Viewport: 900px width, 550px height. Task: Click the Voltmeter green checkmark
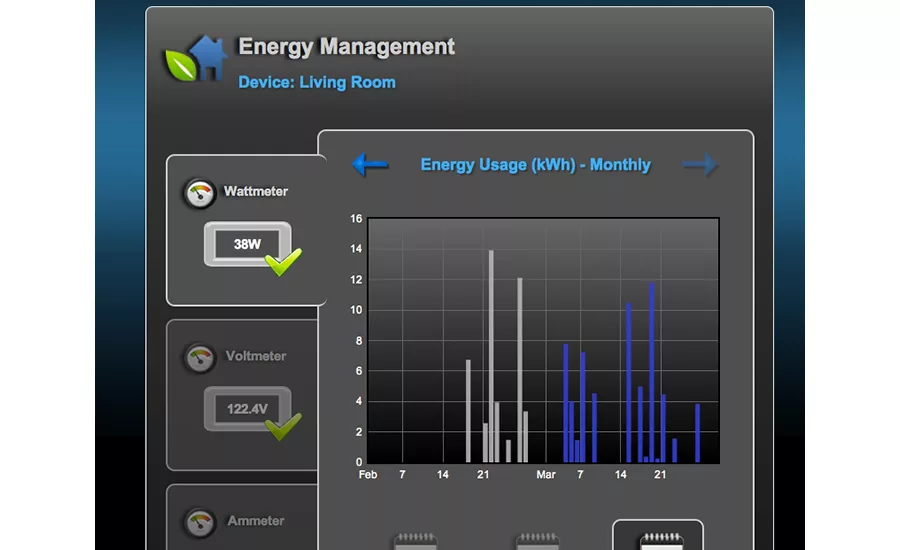(284, 427)
